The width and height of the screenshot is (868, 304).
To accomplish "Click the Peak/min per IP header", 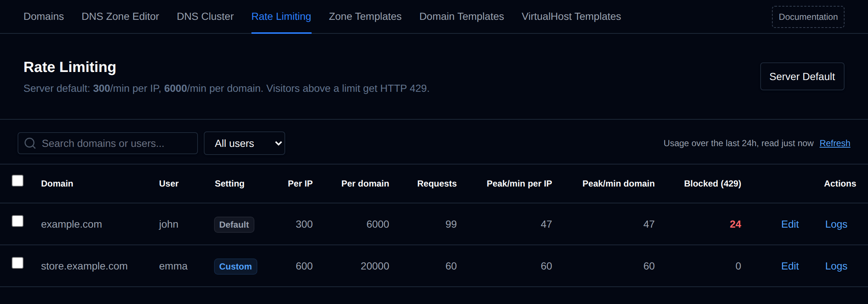I will (x=519, y=184).
